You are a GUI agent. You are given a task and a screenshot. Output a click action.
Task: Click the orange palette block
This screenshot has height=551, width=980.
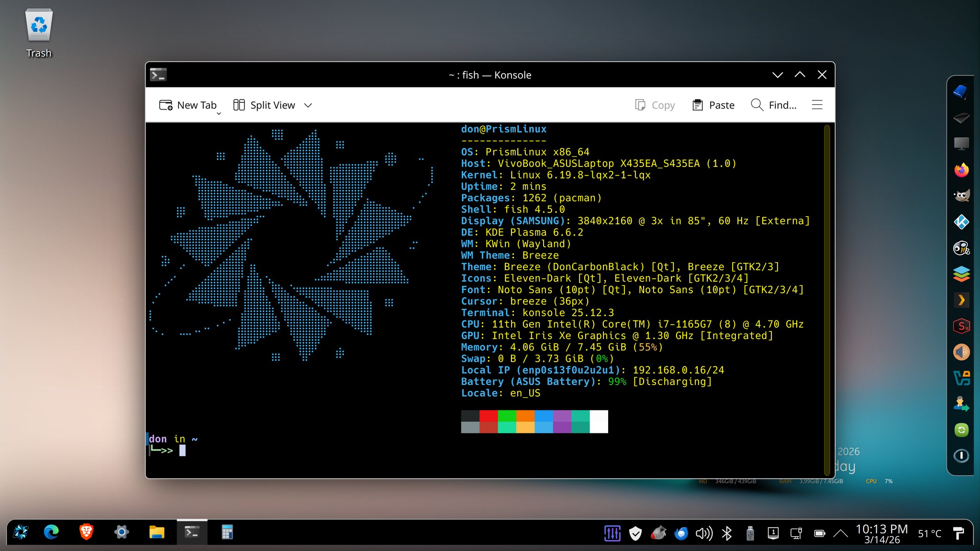525,416
